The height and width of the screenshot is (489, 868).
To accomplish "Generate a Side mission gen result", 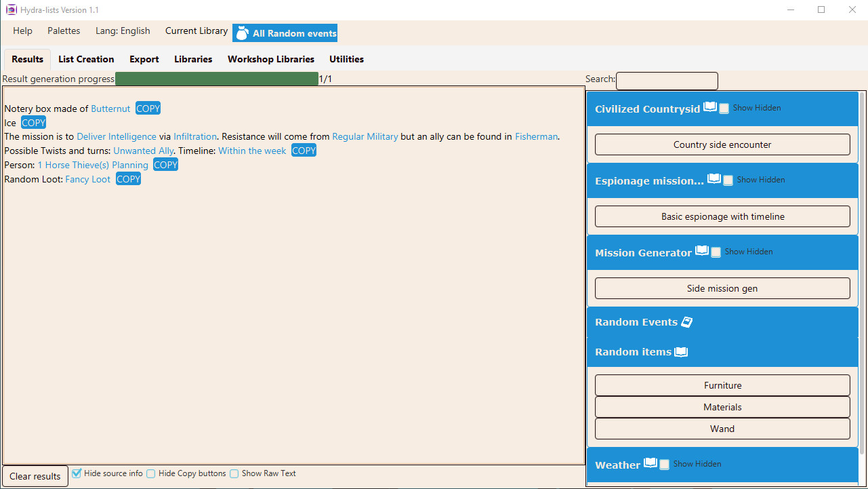I will coord(722,288).
